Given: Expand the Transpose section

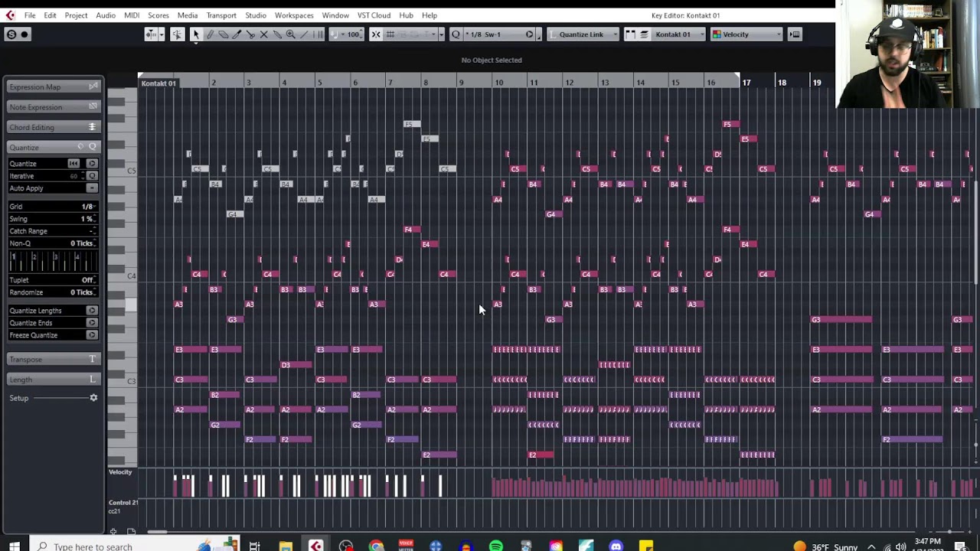Looking at the screenshot, I should (53, 360).
